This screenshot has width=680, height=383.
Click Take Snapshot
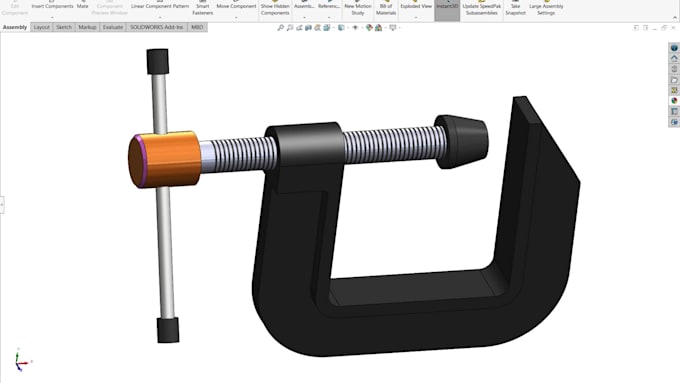pos(515,9)
